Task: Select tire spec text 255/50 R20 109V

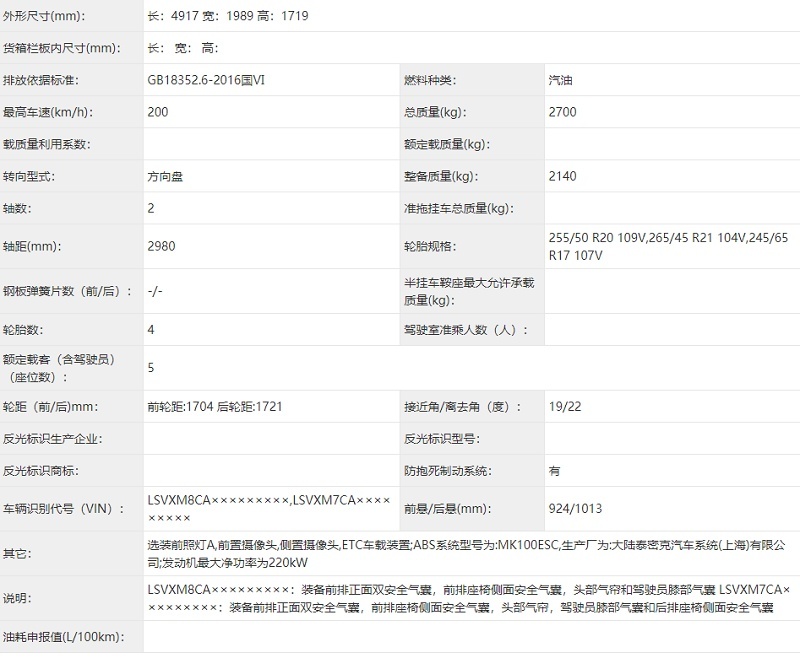Action: pyautogui.click(x=597, y=238)
